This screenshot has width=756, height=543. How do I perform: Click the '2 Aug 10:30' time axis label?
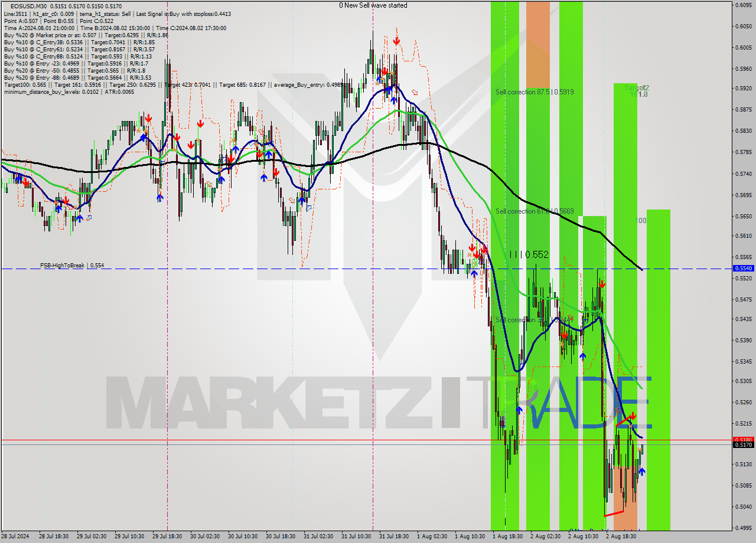point(584,537)
